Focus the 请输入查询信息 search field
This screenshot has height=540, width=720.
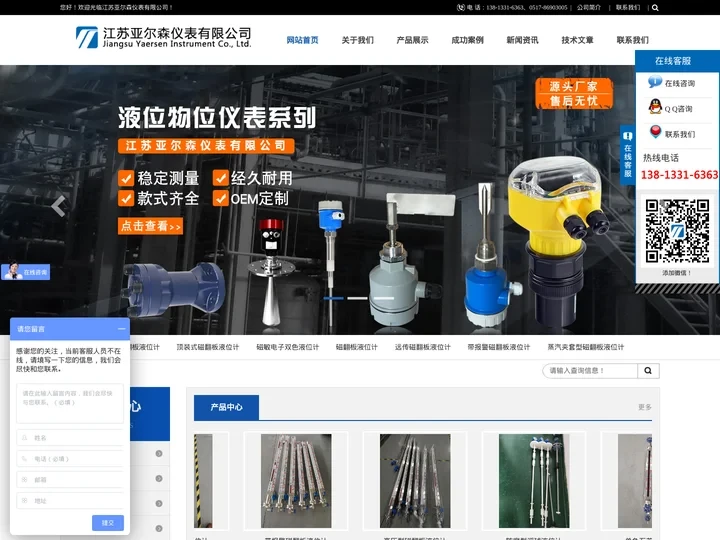click(x=590, y=371)
